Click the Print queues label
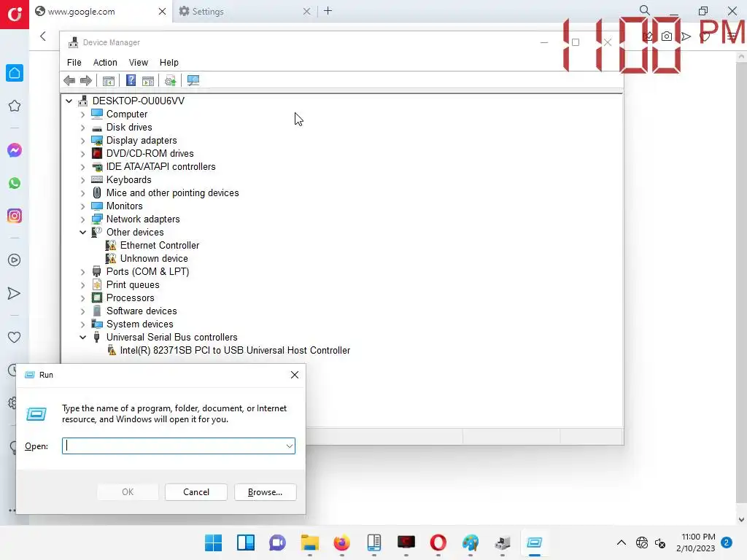The width and height of the screenshot is (747, 560). [x=133, y=285]
